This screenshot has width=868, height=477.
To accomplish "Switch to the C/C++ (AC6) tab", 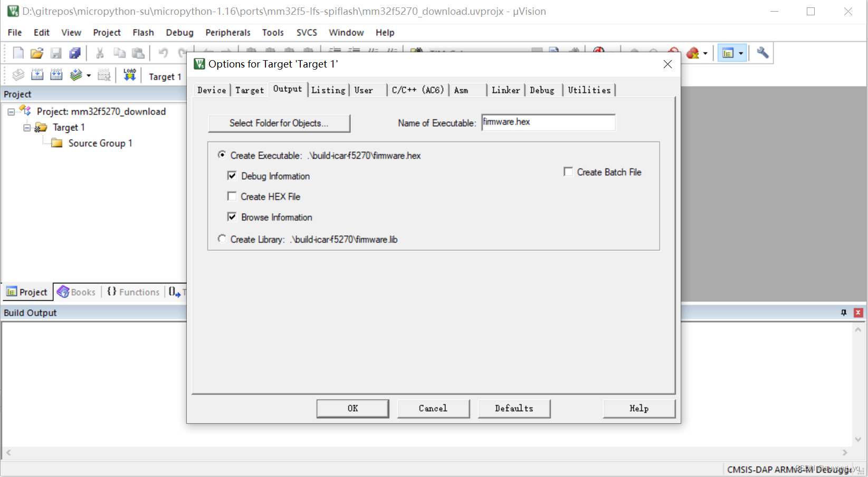I will click(418, 90).
